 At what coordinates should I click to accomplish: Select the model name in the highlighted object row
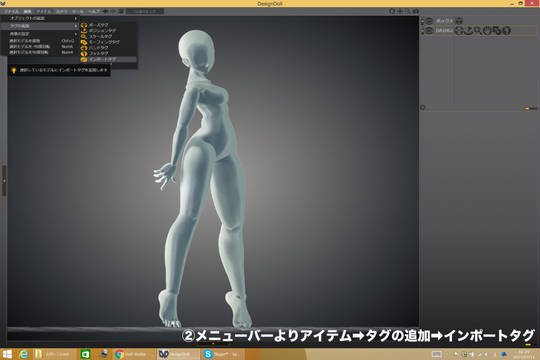pos(444,31)
